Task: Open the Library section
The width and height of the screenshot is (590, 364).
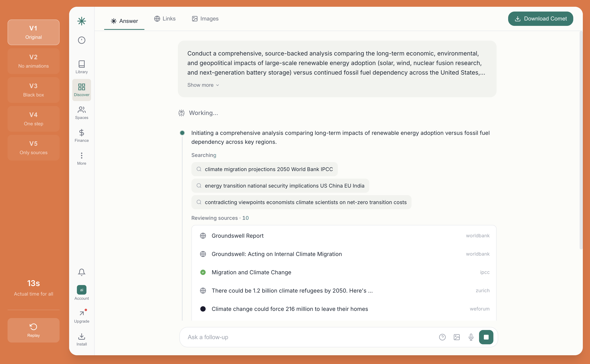Action: 81,67
